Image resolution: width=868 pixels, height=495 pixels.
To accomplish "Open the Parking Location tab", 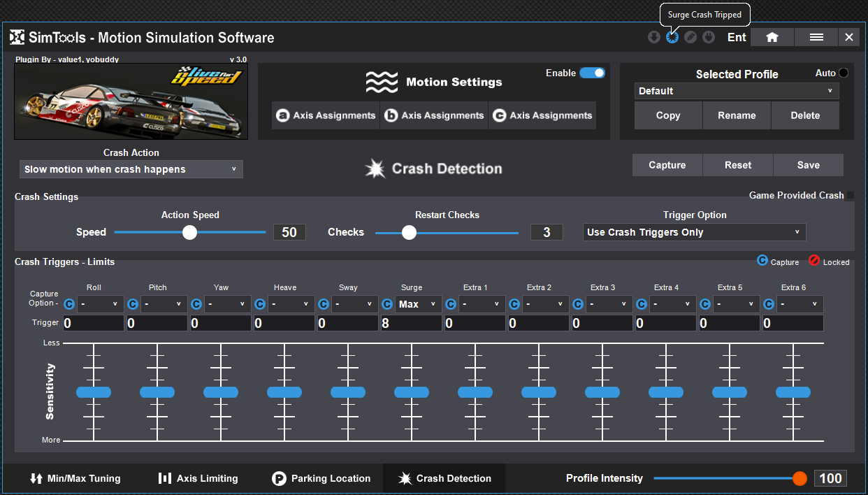I will tap(321, 478).
